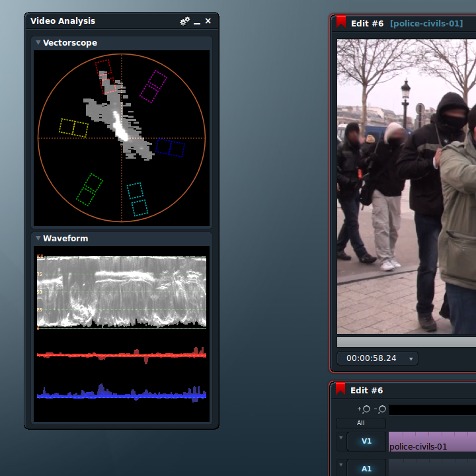Expand the A1 track triangle
Viewport: 476px width, 476px height.
pos(341,465)
